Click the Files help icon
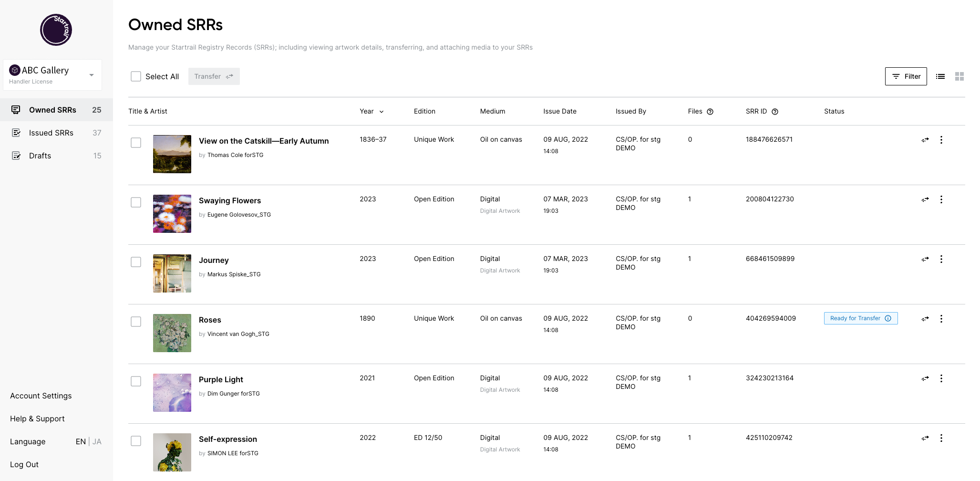This screenshot has width=980, height=481. pyautogui.click(x=710, y=112)
